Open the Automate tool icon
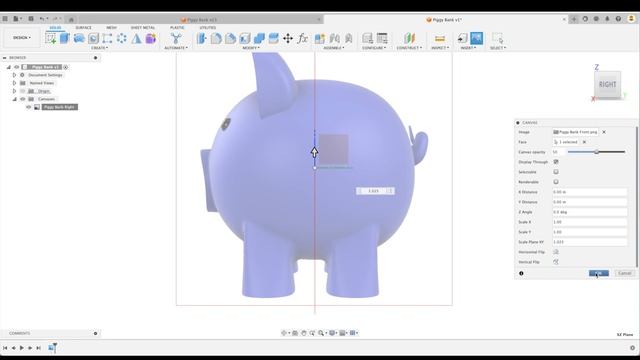Image resolution: width=640 pixels, height=360 pixels. [176, 38]
